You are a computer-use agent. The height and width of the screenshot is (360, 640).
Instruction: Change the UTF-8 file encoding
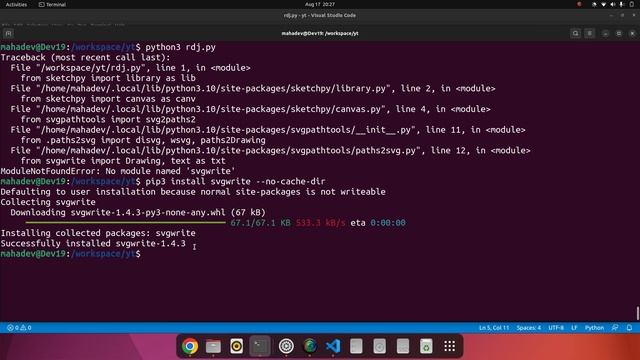(556, 328)
